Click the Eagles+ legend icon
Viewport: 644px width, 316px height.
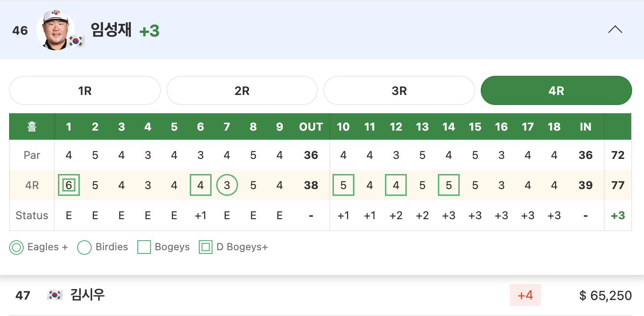pos(16,247)
